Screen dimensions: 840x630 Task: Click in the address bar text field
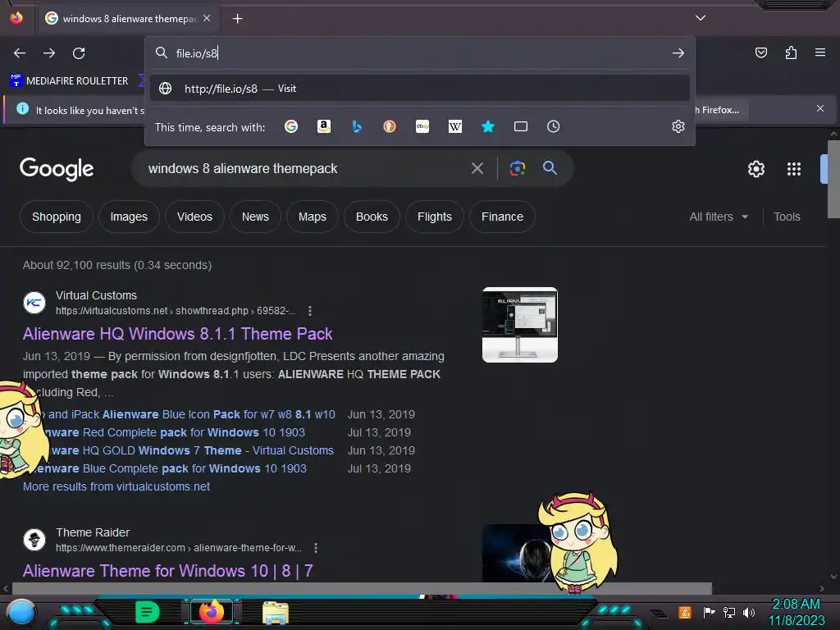[x=419, y=53]
